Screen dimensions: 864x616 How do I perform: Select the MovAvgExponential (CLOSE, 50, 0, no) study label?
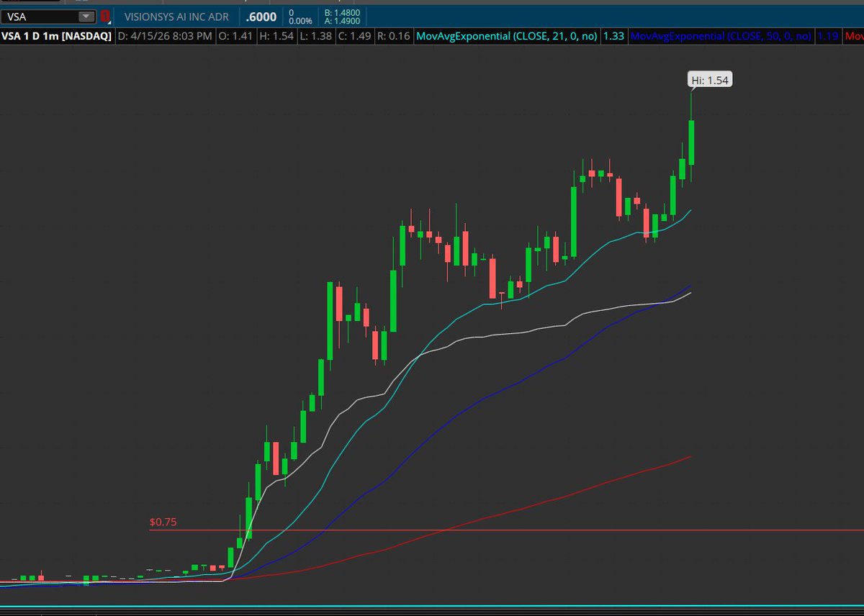pos(721,35)
